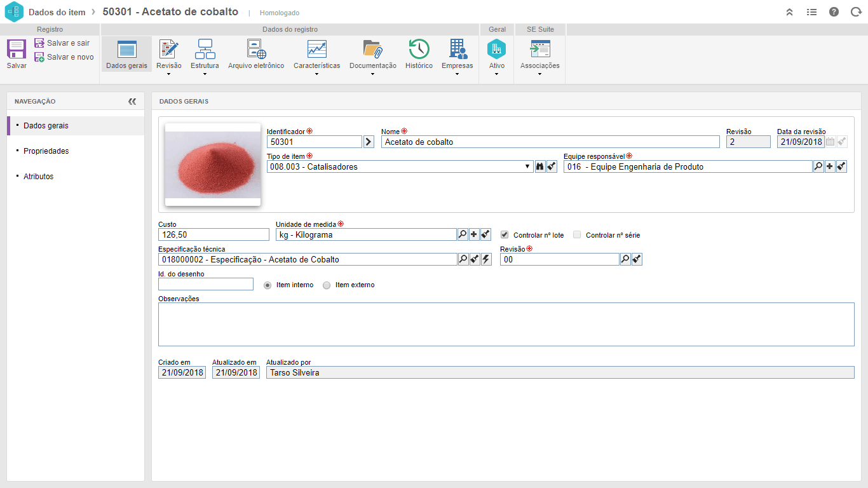Collapse the Navegação panel with the chevrons
Viewport: 868px width, 488px height.
pyautogui.click(x=132, y=101)
